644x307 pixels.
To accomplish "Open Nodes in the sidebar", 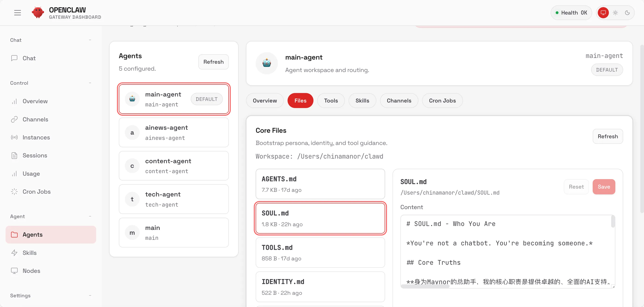I will click(51, 271).
